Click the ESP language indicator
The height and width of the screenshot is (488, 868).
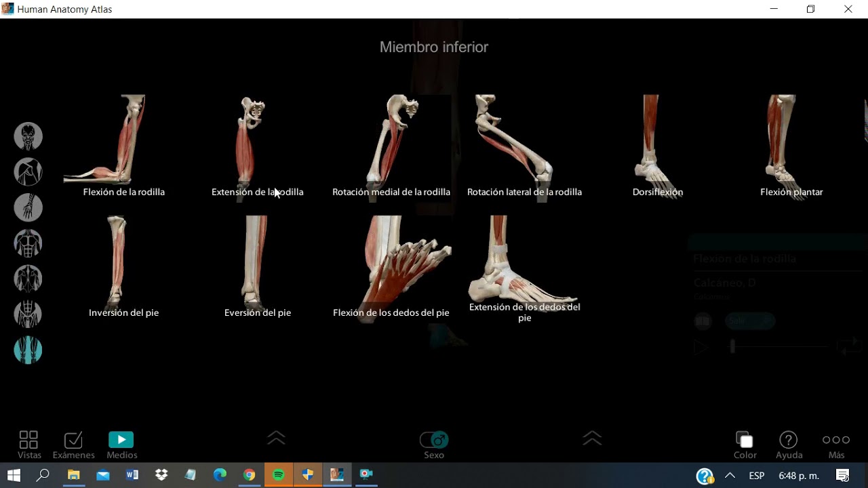pos(757,476)
